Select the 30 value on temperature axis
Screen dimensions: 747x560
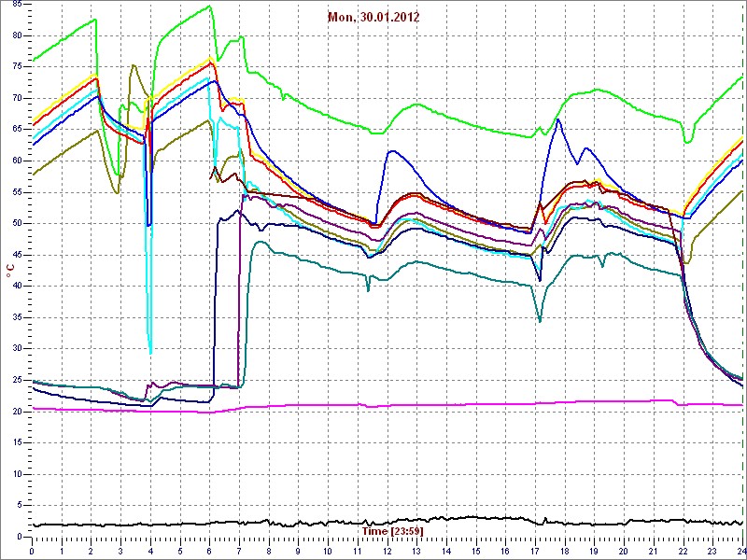point(18,348)
